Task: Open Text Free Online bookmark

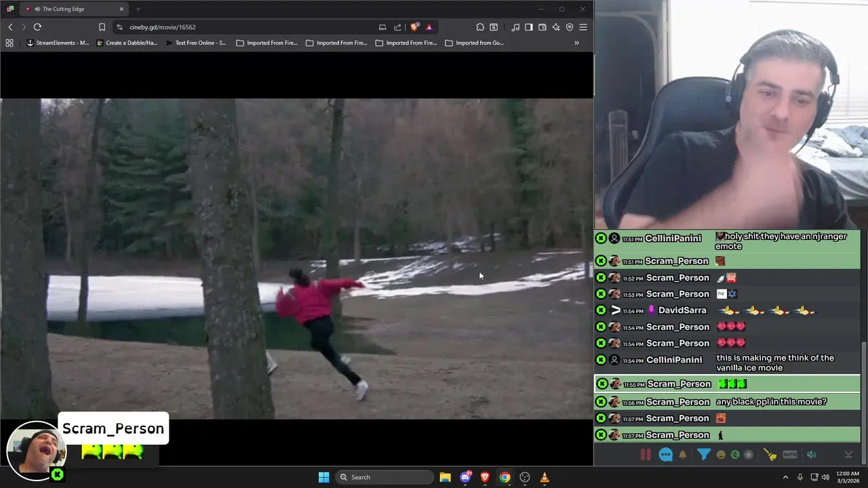Action: click(x=196, y=43)
